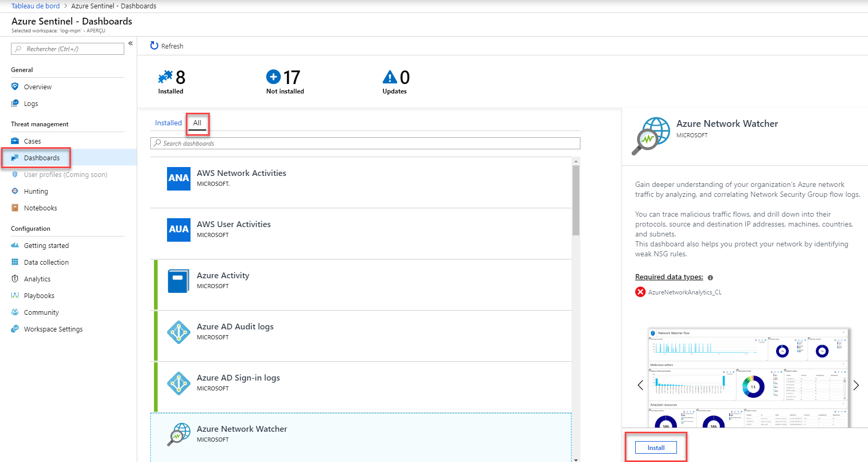Click the Workspace Settings icon
Screen dimensions: 868x462
[15, 329]
